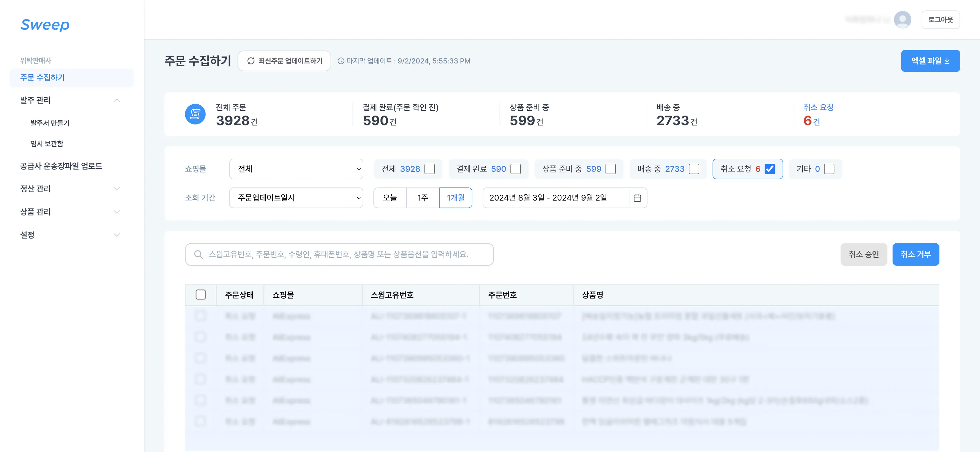This screenshot has width=980, height=452.
Task: Expand the 정산 관리 chevron
Action: coord(117,189)
